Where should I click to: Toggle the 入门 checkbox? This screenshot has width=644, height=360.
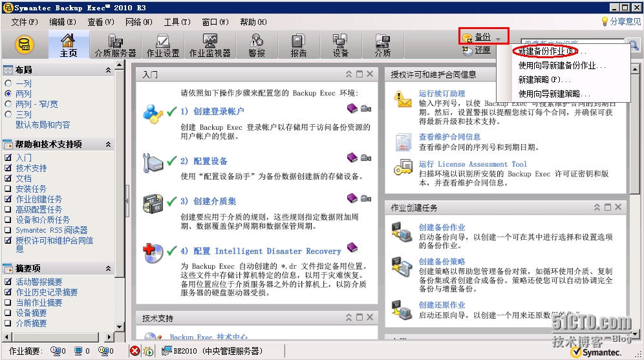[x=8, y=158]
